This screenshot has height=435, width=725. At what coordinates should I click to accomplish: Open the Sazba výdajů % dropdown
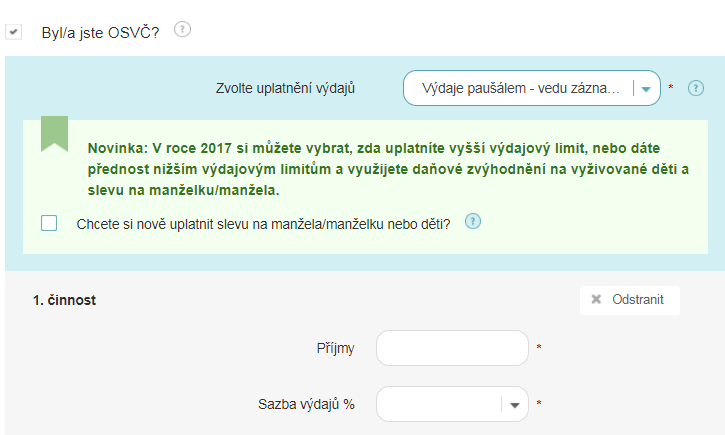point(440,404)
